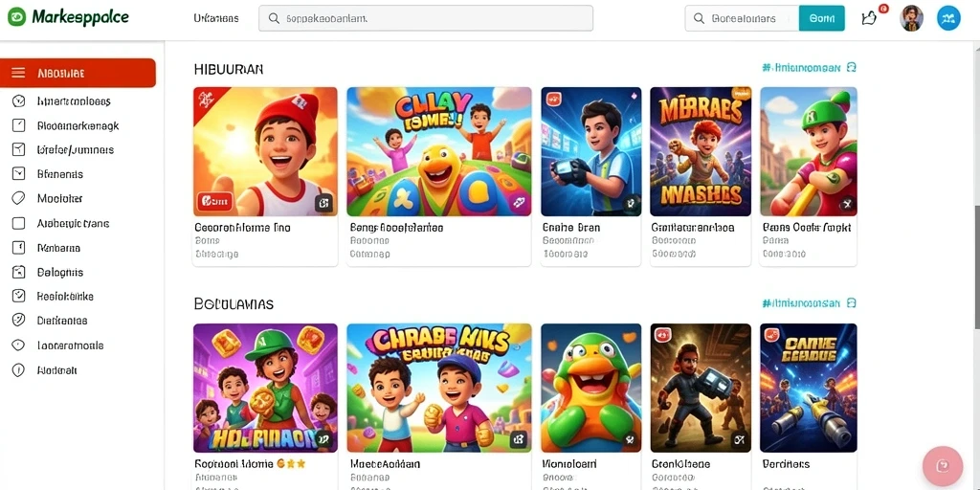Follow the link beside the BOTULAWIAS heading
The height and width of the screenshot is (490, 980).
(x=801, y=303)
